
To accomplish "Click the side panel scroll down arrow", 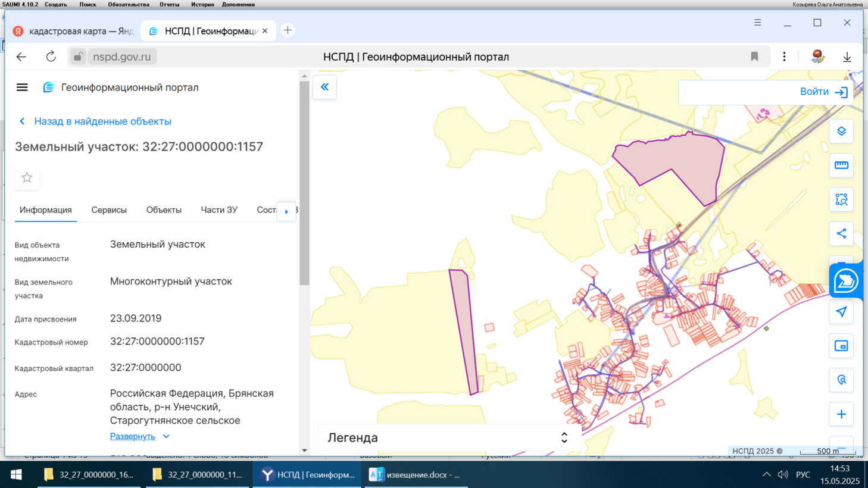I will point(304,451).
